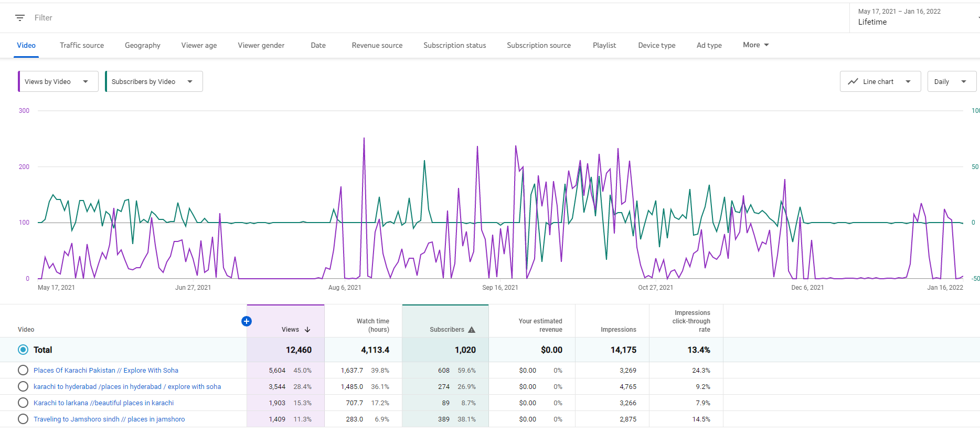
Task: Select Traveling to Jamshoro sindh radio button
Action: click(x=23, y=419)
